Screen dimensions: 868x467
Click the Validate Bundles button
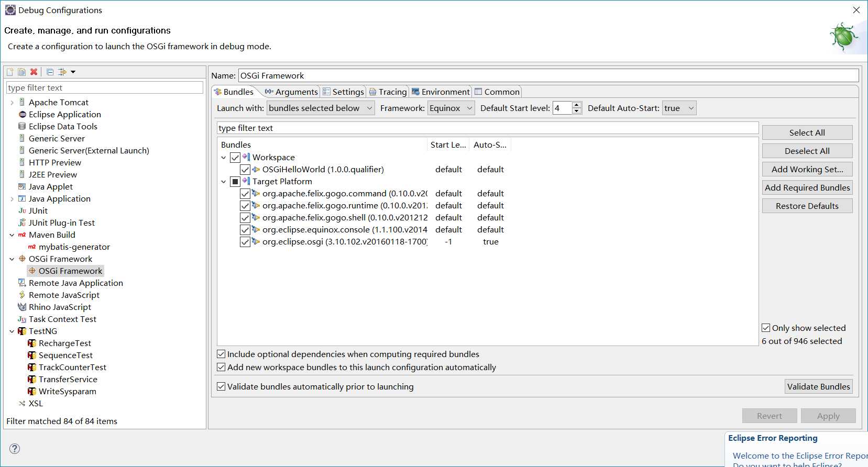(x=819, y=386)
